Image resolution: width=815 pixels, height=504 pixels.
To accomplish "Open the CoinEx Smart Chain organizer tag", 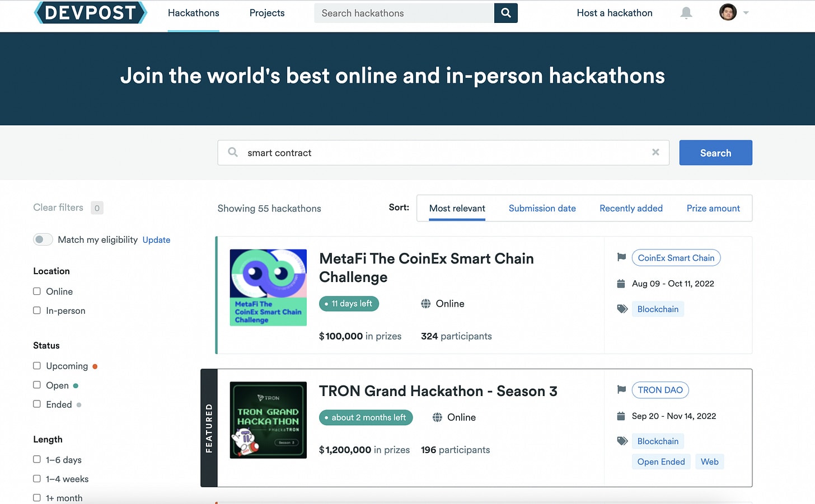I will coord(676,258).
